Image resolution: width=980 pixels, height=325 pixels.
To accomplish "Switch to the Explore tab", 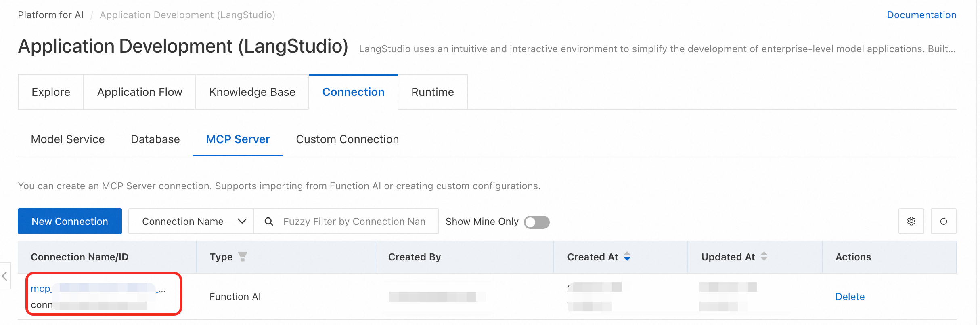I will (51, 92).
